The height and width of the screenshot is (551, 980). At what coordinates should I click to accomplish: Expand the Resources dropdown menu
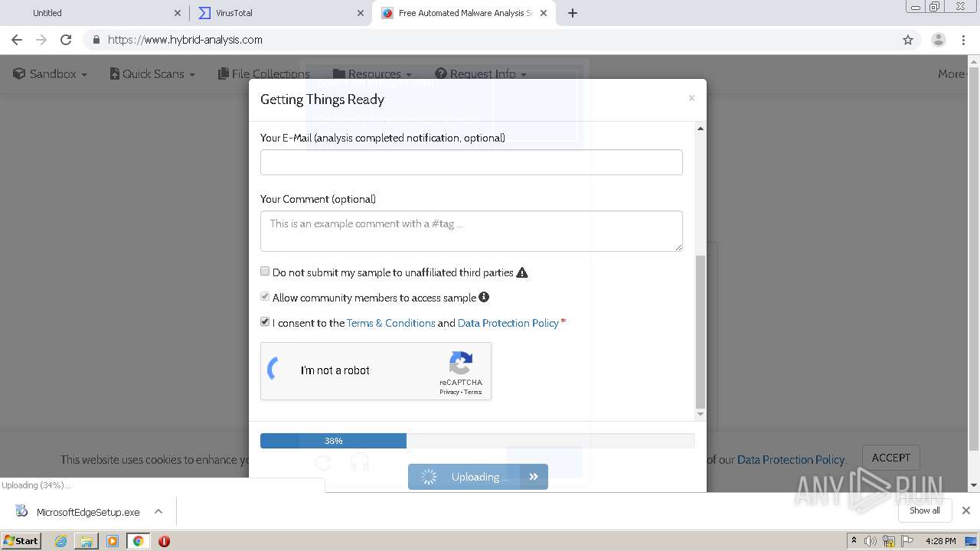[x=372, y=74]
